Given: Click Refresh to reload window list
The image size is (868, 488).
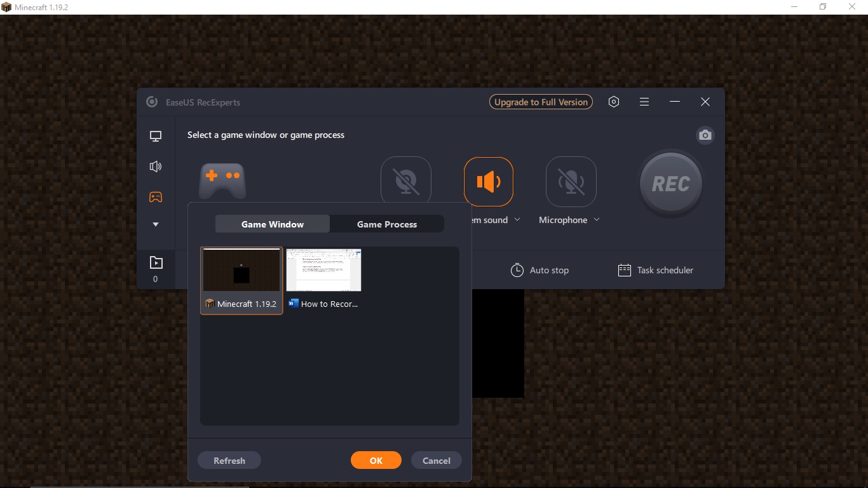Looking at the screenshot, I should pyautogui.click(x=229, y=461).
